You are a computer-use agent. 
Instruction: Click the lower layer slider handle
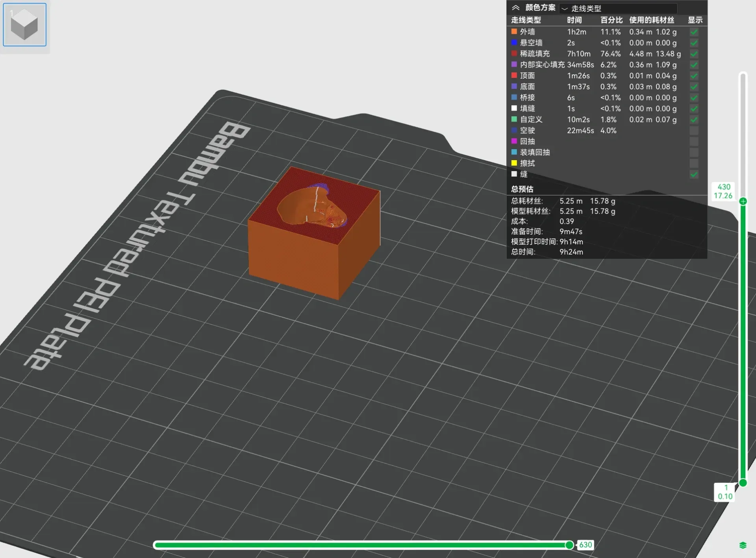point(743,483)
